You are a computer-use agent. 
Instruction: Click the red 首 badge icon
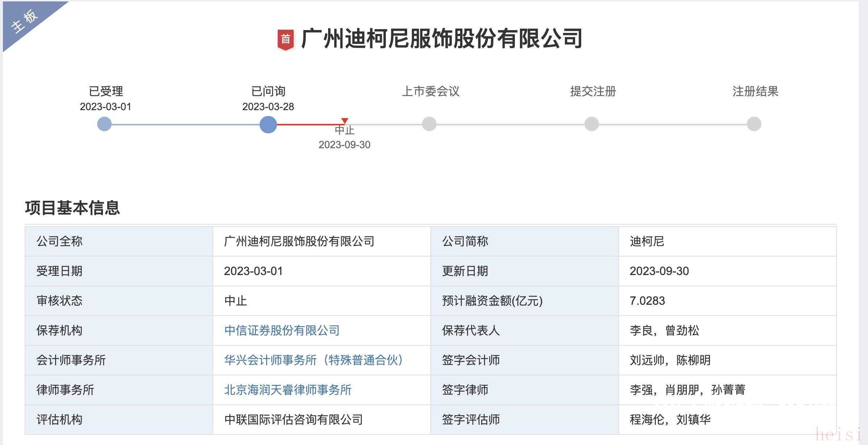tap(286, 39)
